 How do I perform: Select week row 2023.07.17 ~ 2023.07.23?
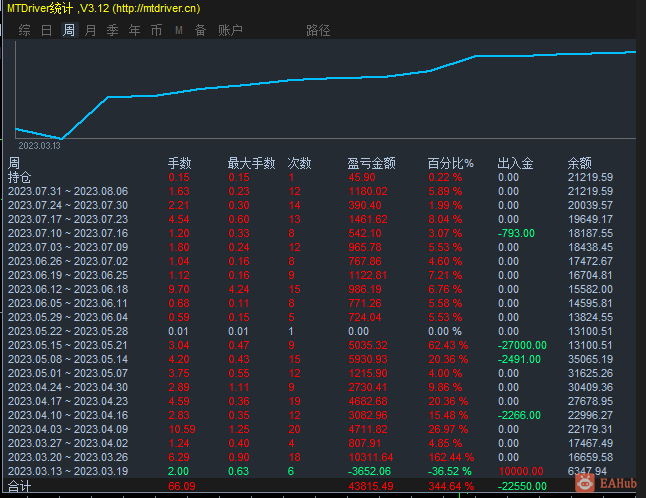(310, 220)
